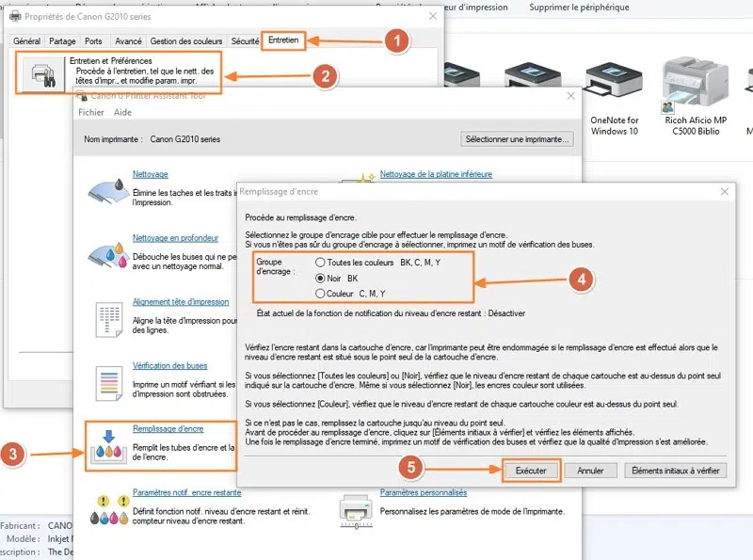This screenshot has width=753, height=560.
Task: Open the Remplissage d'encre link
Action: (168, 429)
